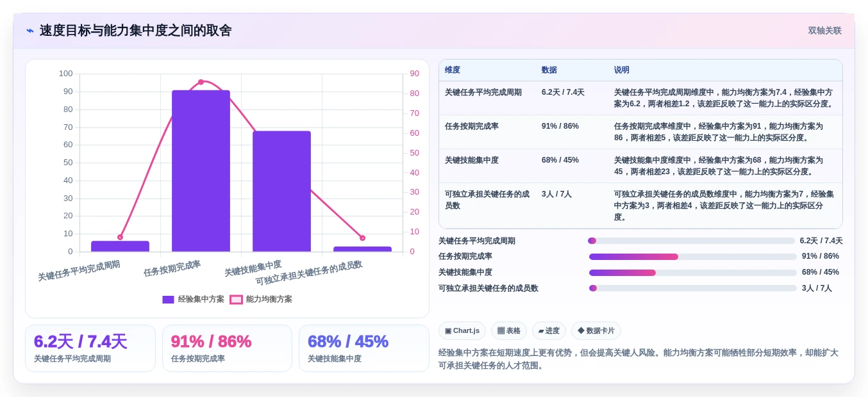Click the progress bar for 关键技能集中度
This screenshot has width=868, height=397.
pyautogui.click(x=693, y=273)
